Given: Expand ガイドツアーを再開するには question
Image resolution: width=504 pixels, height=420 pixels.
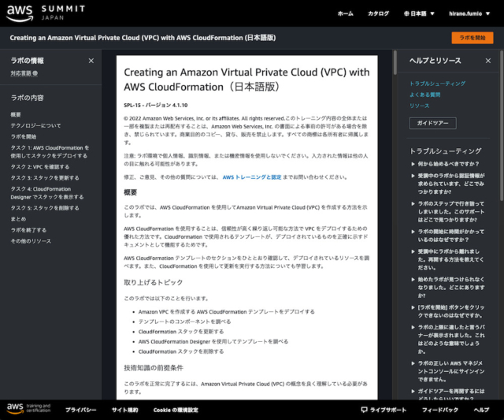Looking at the screenshot, I should click(448, 394).
